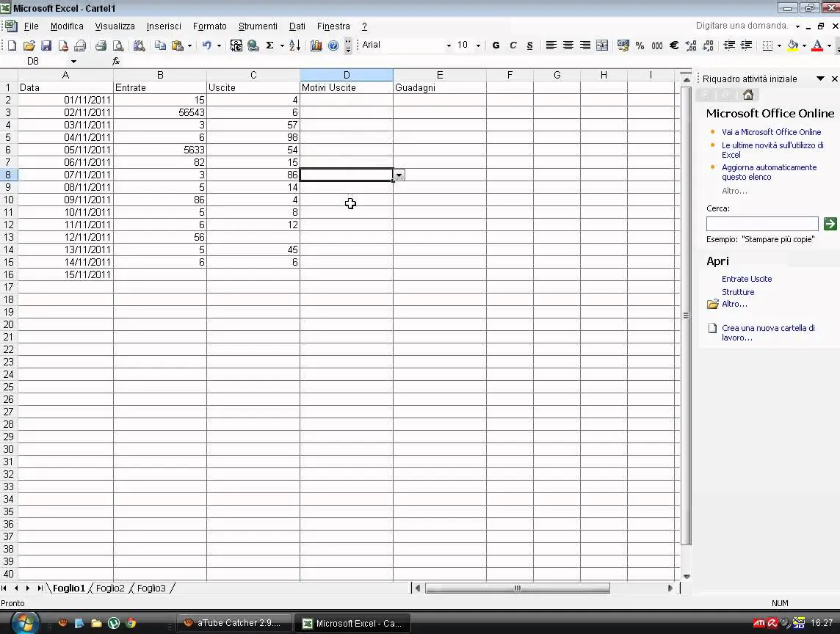Apply Percent Style formatting
Viewport: 840px width, 634px height.
tap(640, 45)
